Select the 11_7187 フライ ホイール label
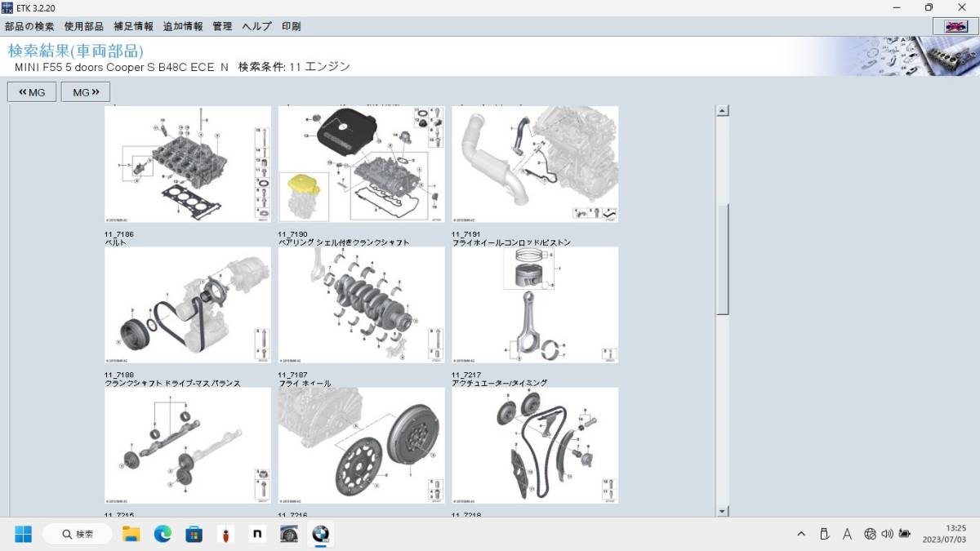This screenshot has height=551, width=980. click(305, 379)
